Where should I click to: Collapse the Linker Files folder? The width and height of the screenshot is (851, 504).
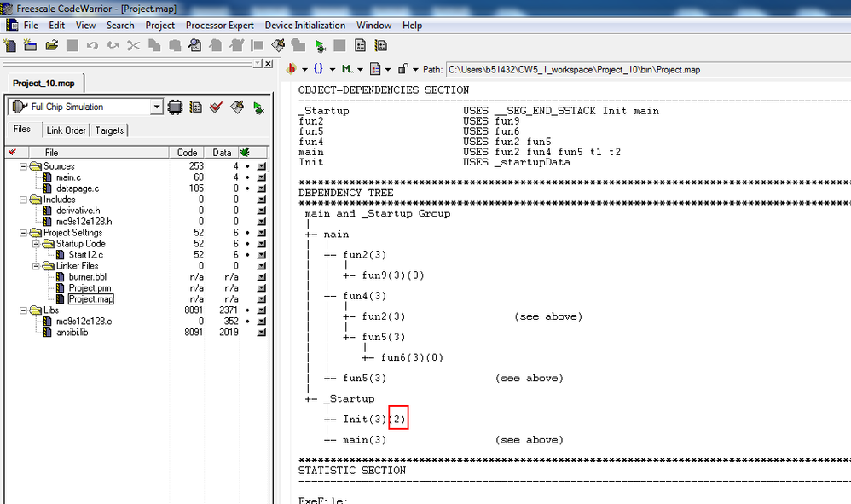[36, 266]
